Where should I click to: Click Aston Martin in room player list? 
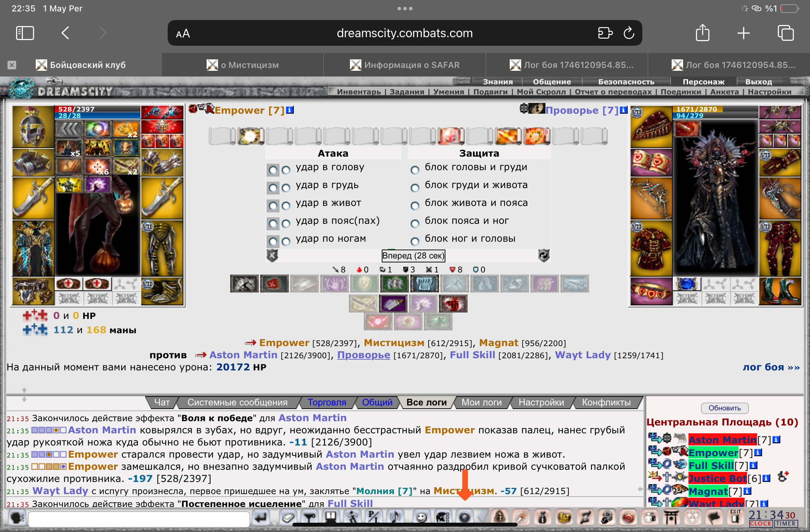point(722,440)
